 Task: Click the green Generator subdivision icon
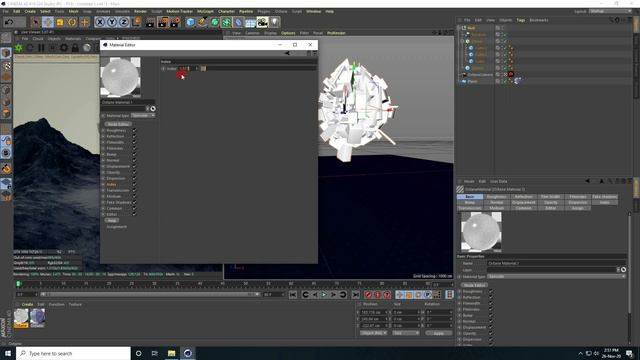tap(215, 22)
